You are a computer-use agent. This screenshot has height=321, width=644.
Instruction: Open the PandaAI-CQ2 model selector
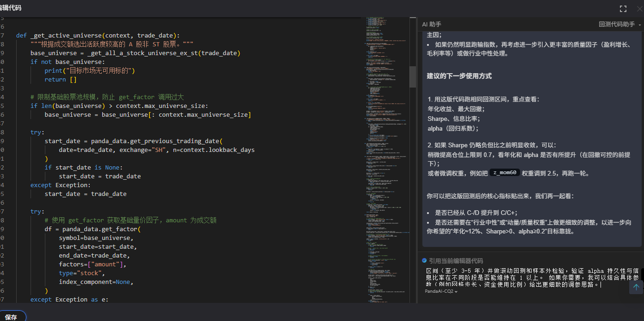[441, 291]
